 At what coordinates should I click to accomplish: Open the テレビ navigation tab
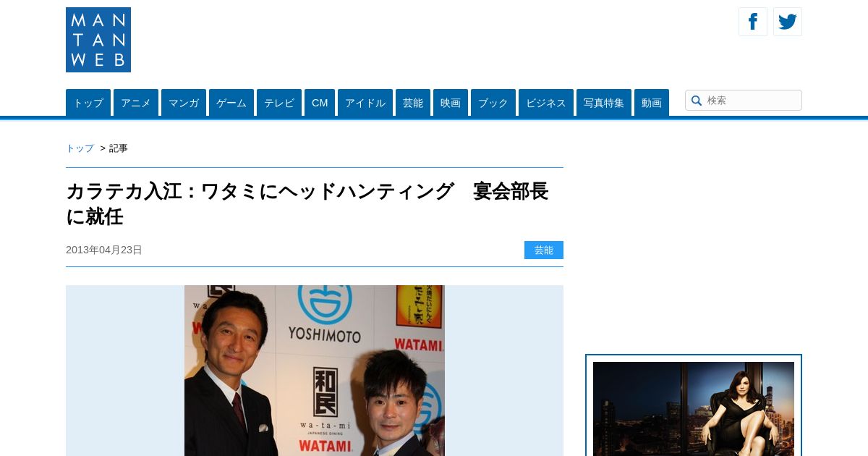[279, 103]
